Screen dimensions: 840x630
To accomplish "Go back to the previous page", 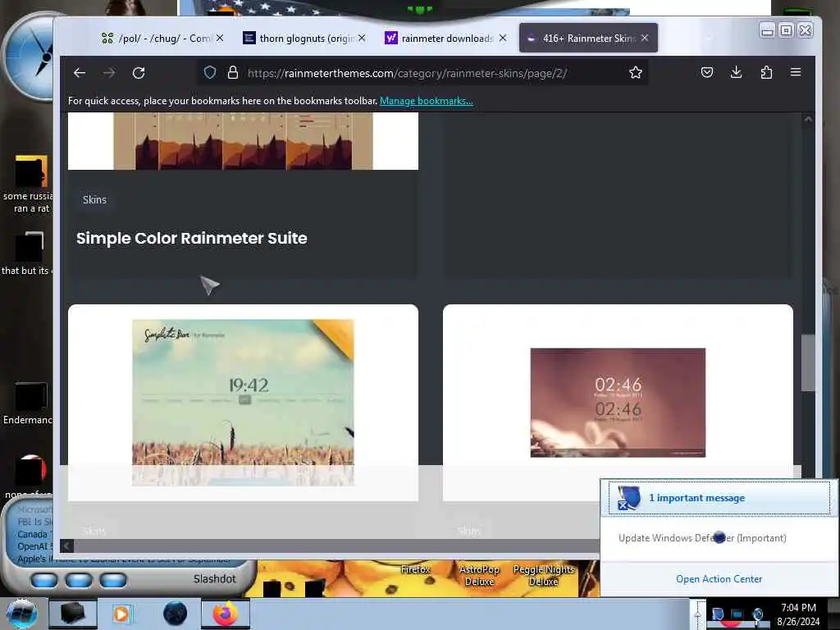I will click(80, 73).
